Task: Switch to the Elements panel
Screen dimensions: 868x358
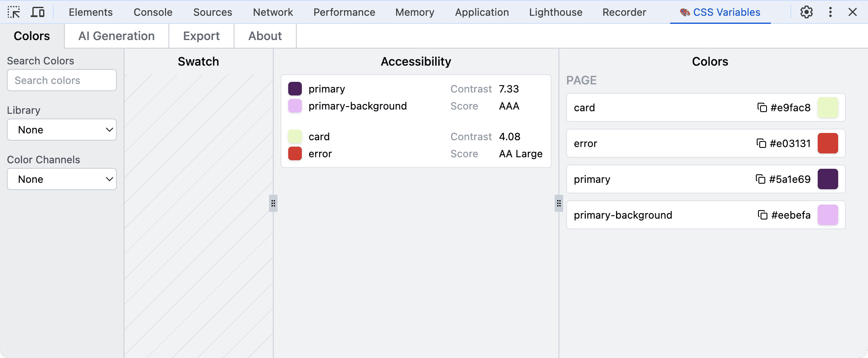Action: pyautogui.click(x=90, y=12)
